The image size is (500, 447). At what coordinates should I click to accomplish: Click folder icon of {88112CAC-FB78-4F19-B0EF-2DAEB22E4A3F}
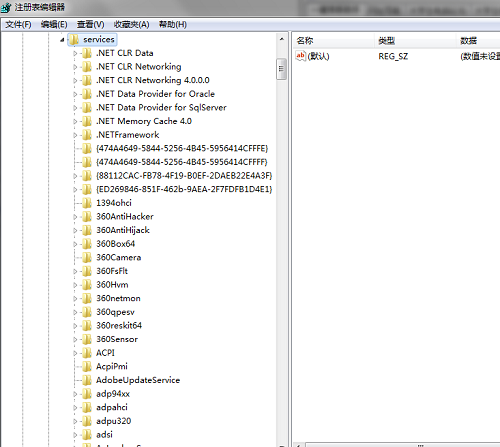pyautogui.click(x=87, y=176)
